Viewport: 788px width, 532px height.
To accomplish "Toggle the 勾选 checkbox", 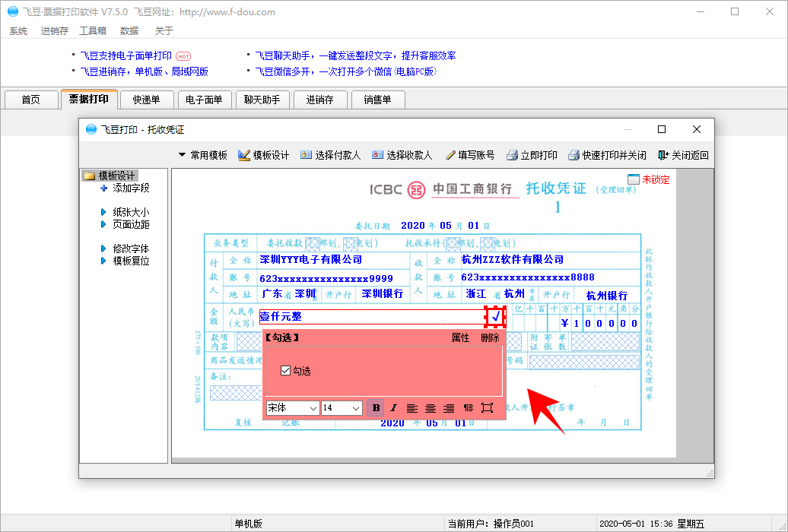I will click(x=285, y=371).
